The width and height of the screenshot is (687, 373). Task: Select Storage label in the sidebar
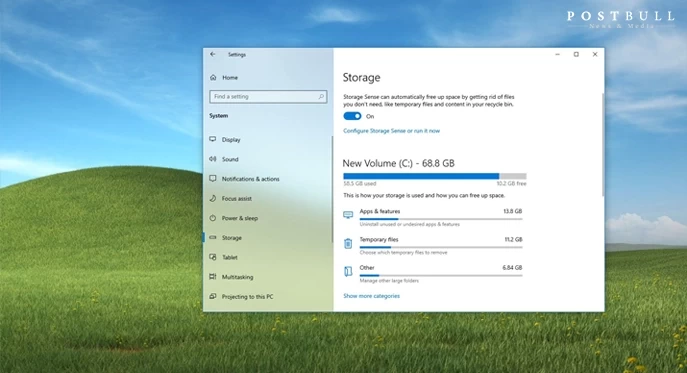(x=232, y=238)
